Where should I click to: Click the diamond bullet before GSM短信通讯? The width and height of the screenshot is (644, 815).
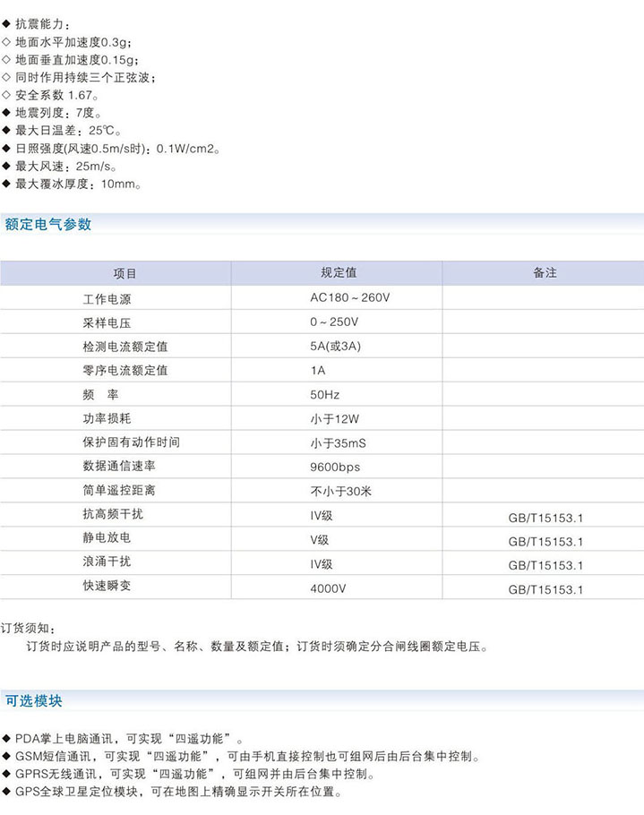6,757
